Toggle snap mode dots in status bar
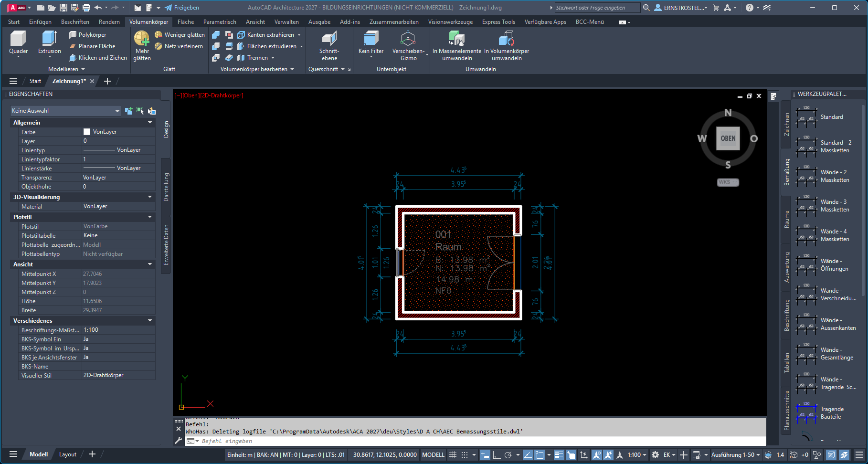The height and width of the screenshot is (464, 868). pyautogui.click(x=464, y=455)
